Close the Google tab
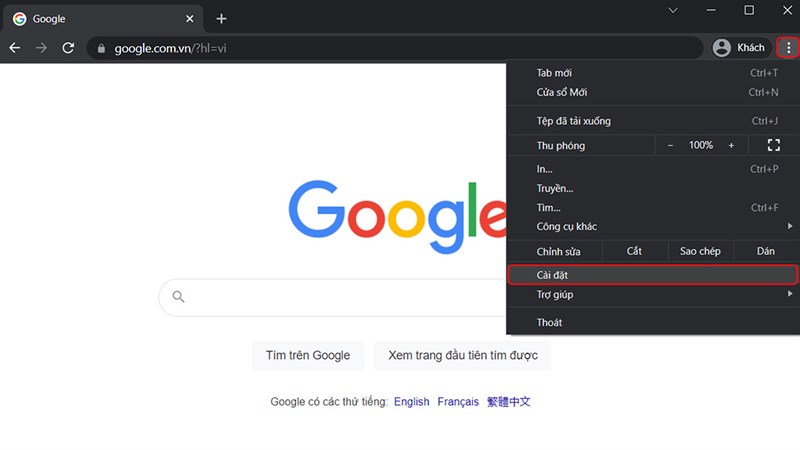The image size is (800, 450). pyautogui.click(x=189, y=19)
